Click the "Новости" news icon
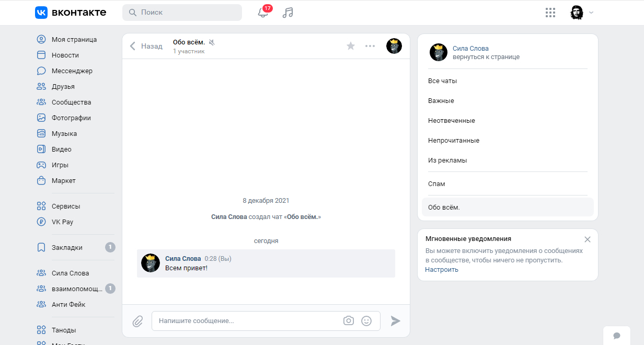Image resolution: width=644 pixels, height=345 pixels. tap(41, 55)
